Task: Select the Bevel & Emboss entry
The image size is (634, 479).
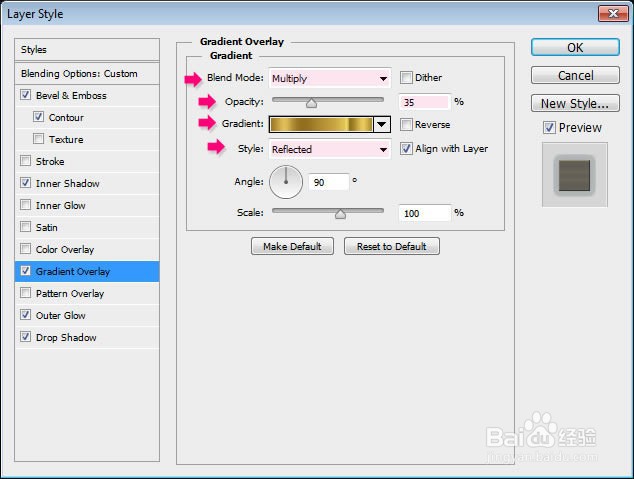Action: point(71,95)
